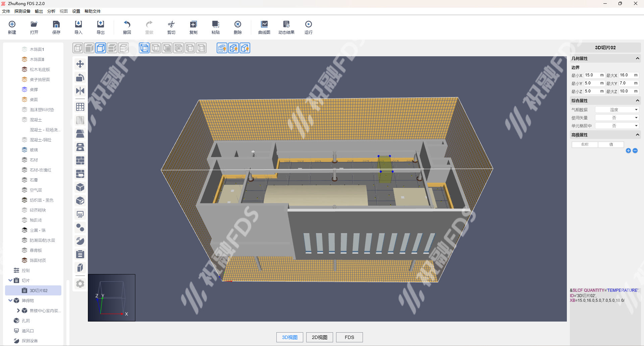Open the 单元格居中 dropdown
The image size is (644, 346).
pos(617,126)
